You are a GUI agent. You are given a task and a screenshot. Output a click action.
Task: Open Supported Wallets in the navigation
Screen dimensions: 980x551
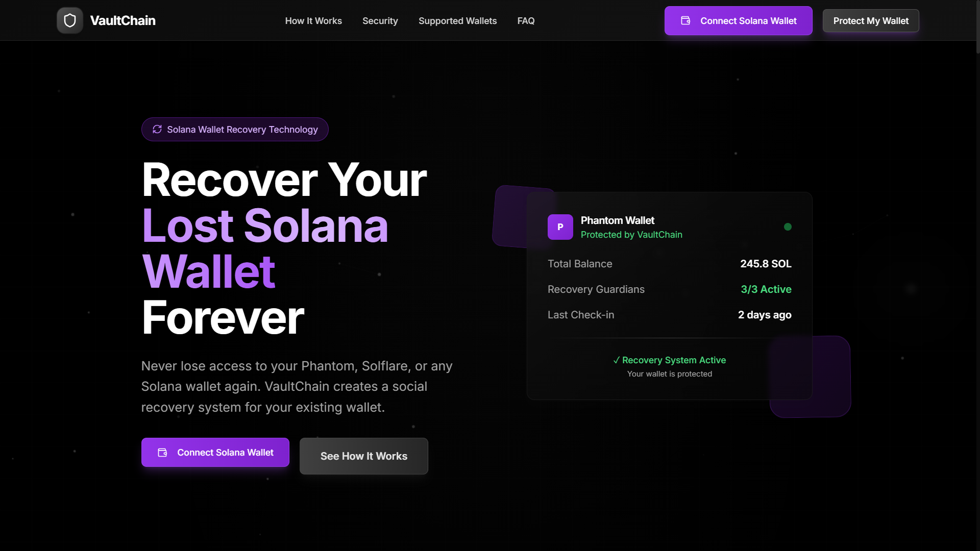pos(457,21)
